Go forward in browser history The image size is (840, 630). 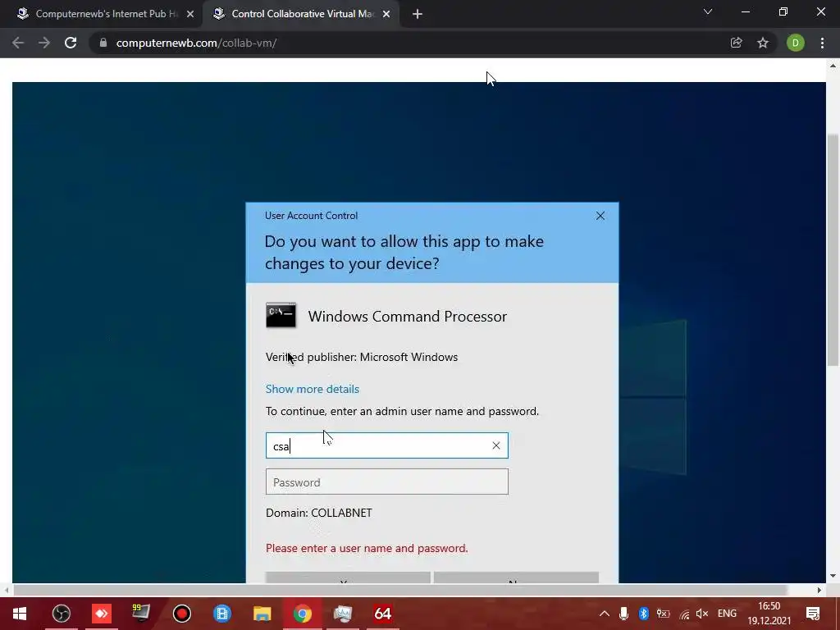pos(44,43)
